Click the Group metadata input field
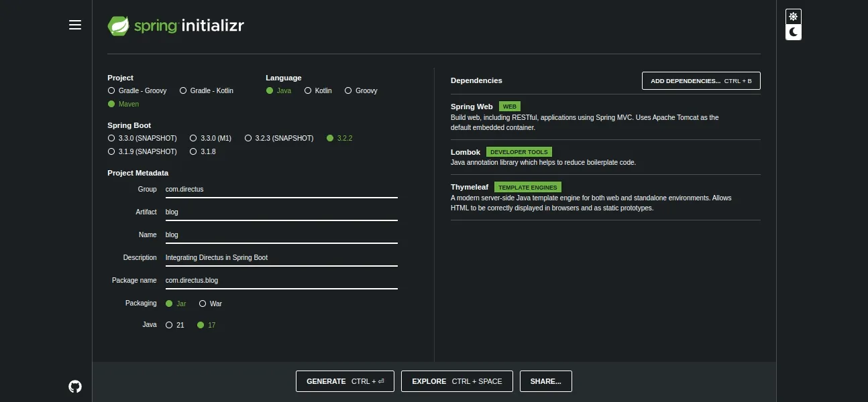Viewport: 868px width, 402px height. point(281,189)
